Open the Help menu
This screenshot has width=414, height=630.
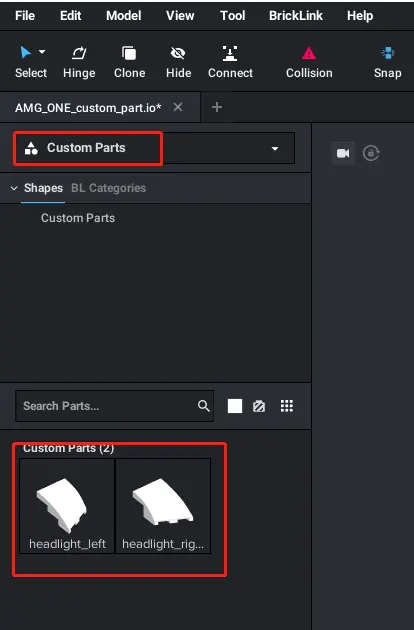click(360, 16)
